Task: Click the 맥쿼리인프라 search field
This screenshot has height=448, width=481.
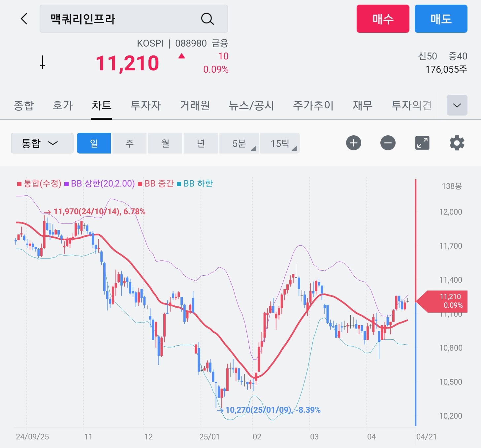Action: 134,19
